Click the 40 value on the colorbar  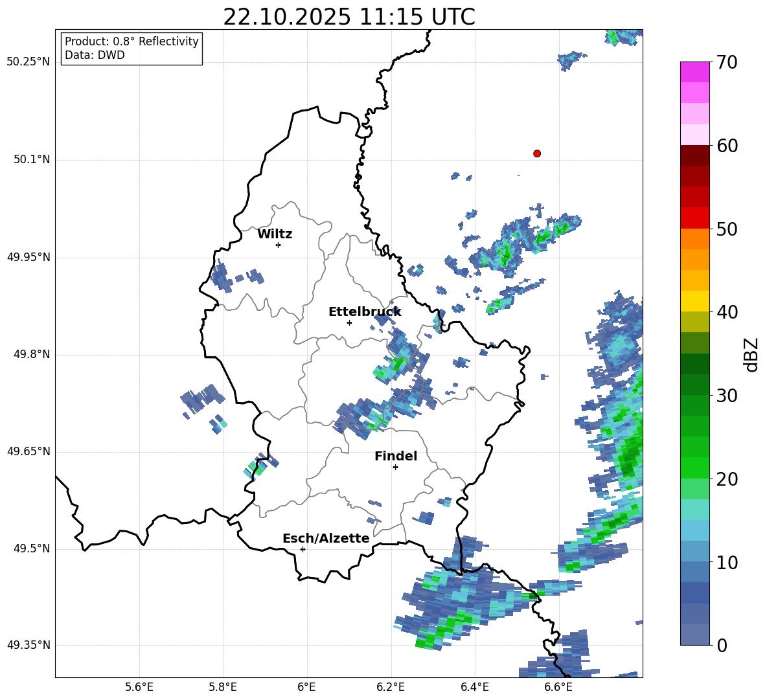click(x=726, y=312)
